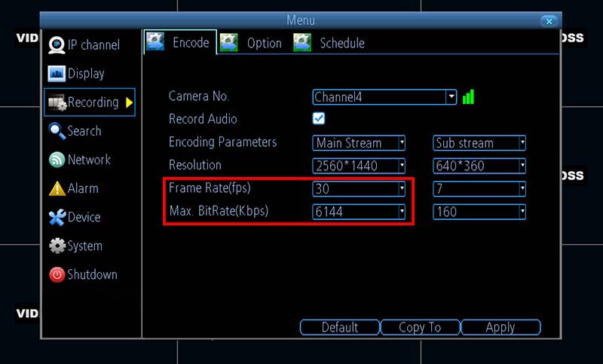Click the Resolution label
The height and width of the screenshot is (364, 603).
195,165
